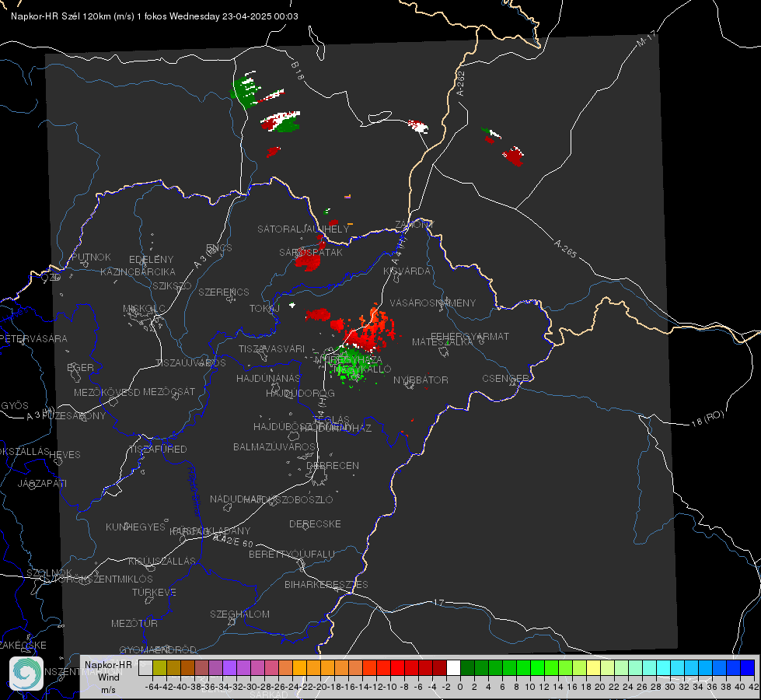Click the MEZŐKÖVESD label

(106, 392)
